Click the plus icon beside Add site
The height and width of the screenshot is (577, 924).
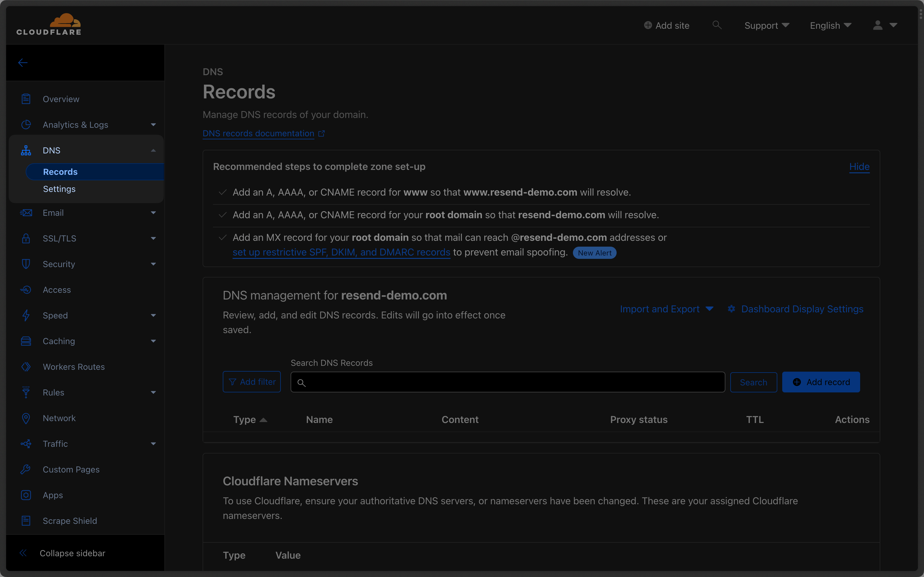648,25
